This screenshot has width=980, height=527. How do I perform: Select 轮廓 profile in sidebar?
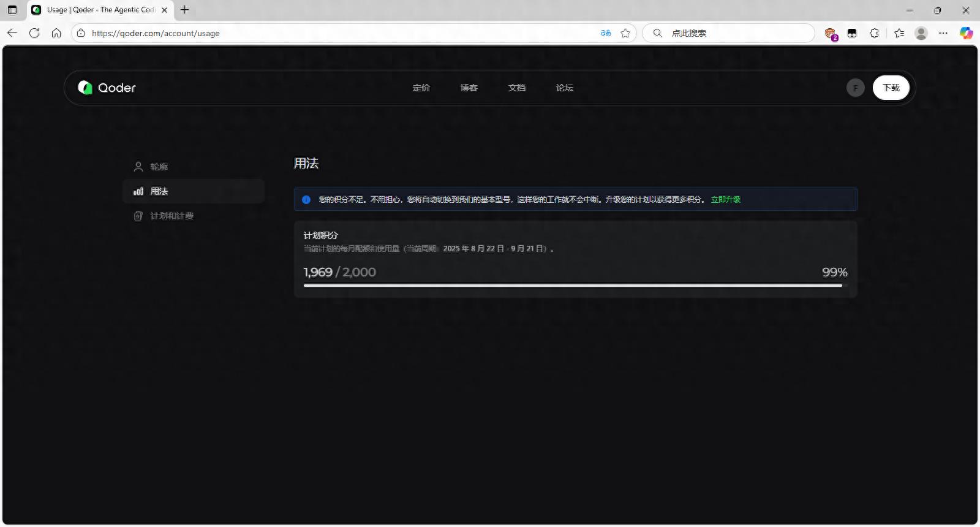[x=194, y=167]
